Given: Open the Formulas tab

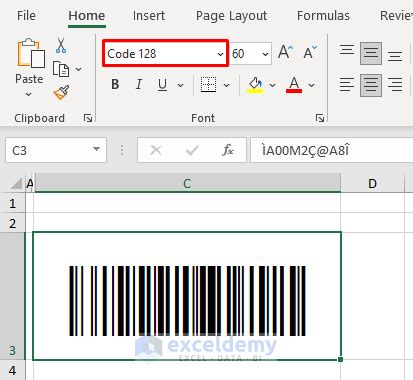Looking at the screenshot, I should click(x=323, y=16).
